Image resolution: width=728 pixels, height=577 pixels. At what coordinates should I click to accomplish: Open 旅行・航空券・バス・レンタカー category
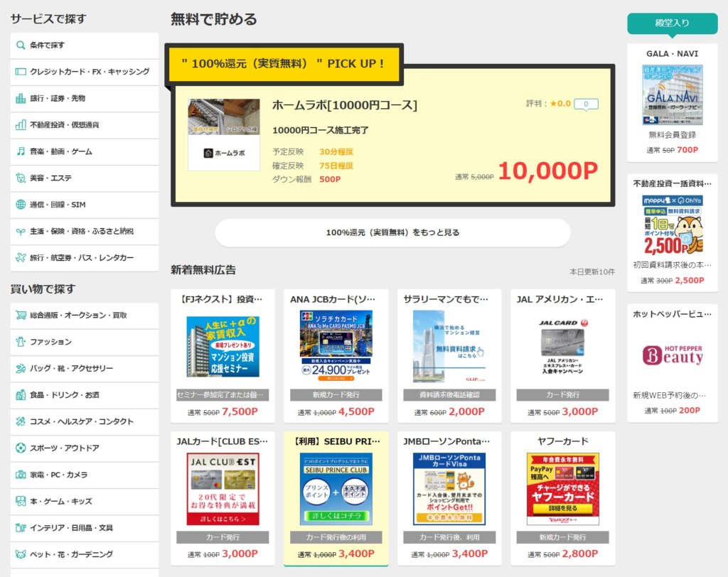point(84,258)
